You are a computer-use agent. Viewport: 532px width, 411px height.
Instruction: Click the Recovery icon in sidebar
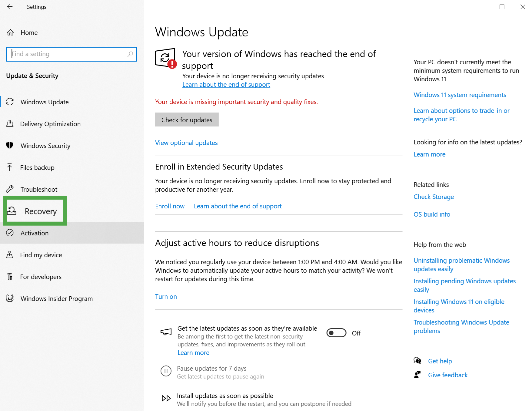[12, 211]
